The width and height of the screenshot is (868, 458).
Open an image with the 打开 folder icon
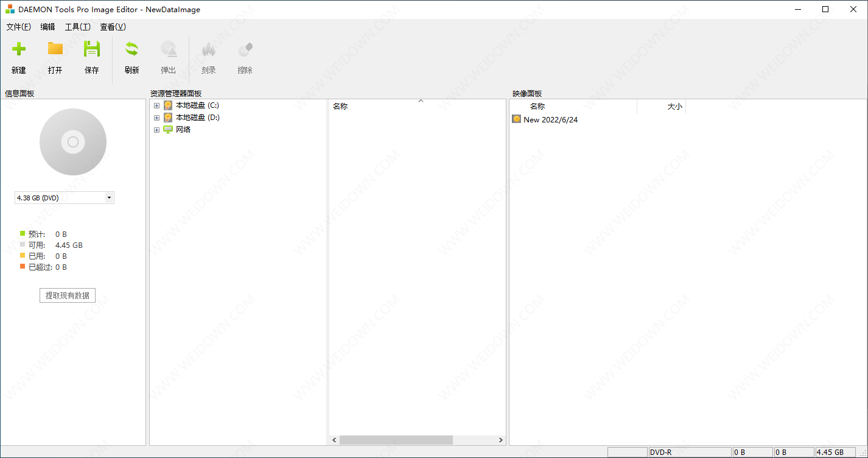coord(55,49)
